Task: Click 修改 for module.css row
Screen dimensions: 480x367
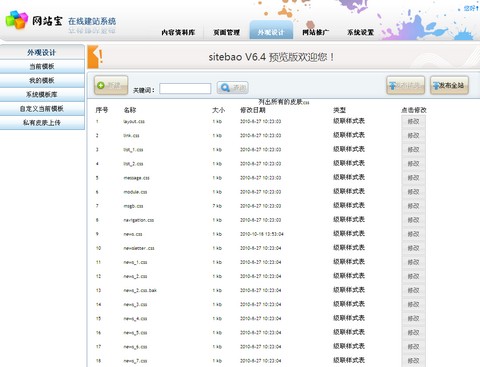Action: click(413, 192)
